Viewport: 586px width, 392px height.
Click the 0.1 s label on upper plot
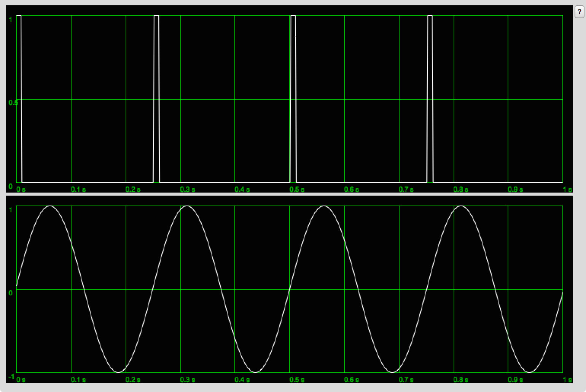point(78,189)
